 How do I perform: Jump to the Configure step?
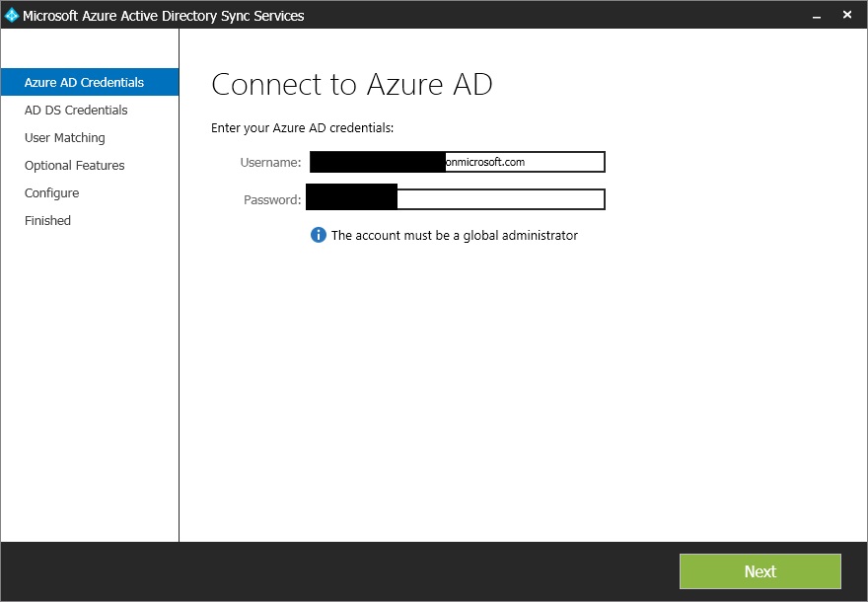[52, 193]
